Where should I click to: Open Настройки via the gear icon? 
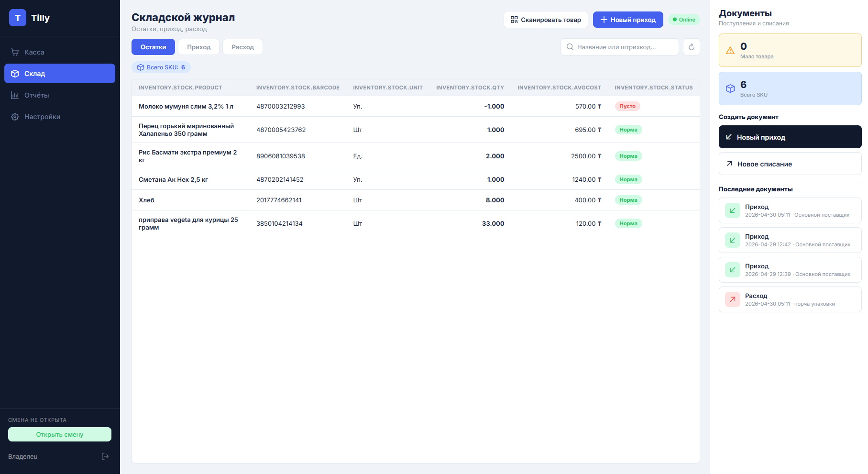pyautogui.click(x=15, y=117)
